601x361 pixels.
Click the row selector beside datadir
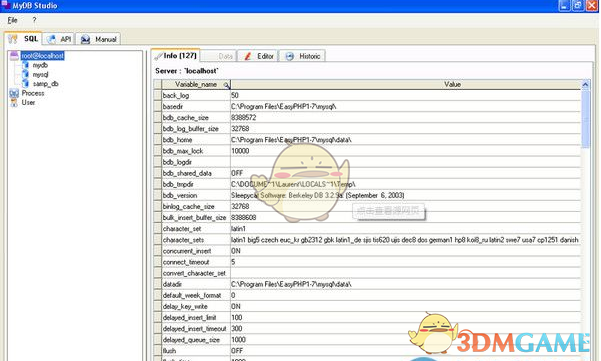158,284
